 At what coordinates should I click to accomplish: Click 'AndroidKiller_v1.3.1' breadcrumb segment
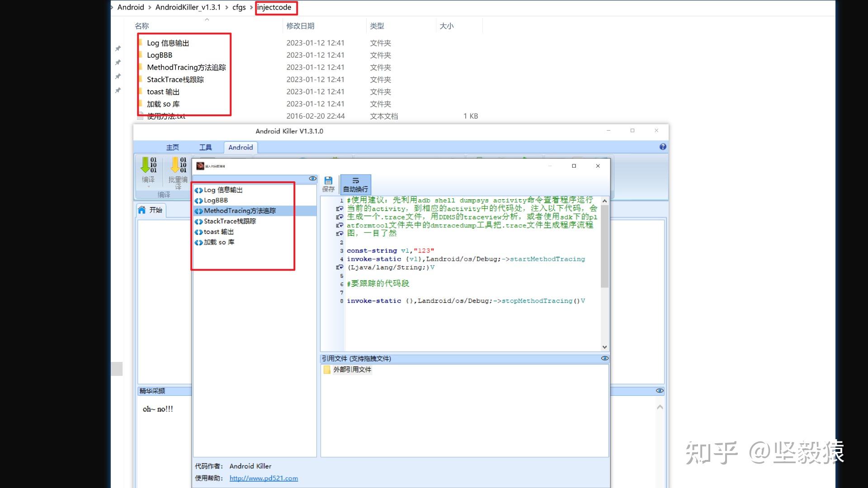pos(188,7)
